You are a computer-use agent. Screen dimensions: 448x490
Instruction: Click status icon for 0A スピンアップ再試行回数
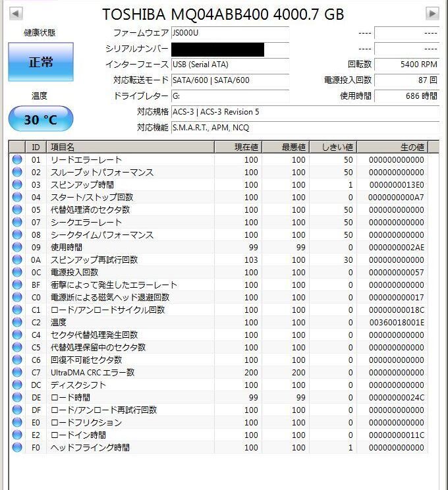click(17, 259)
